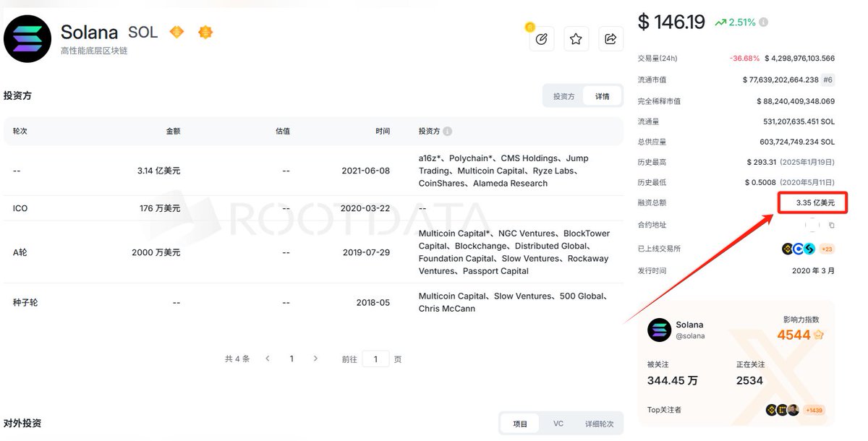Click the investor list starting with NGC Ventures
The height and width of the screenshot is (441, 868).
point(514,252)
